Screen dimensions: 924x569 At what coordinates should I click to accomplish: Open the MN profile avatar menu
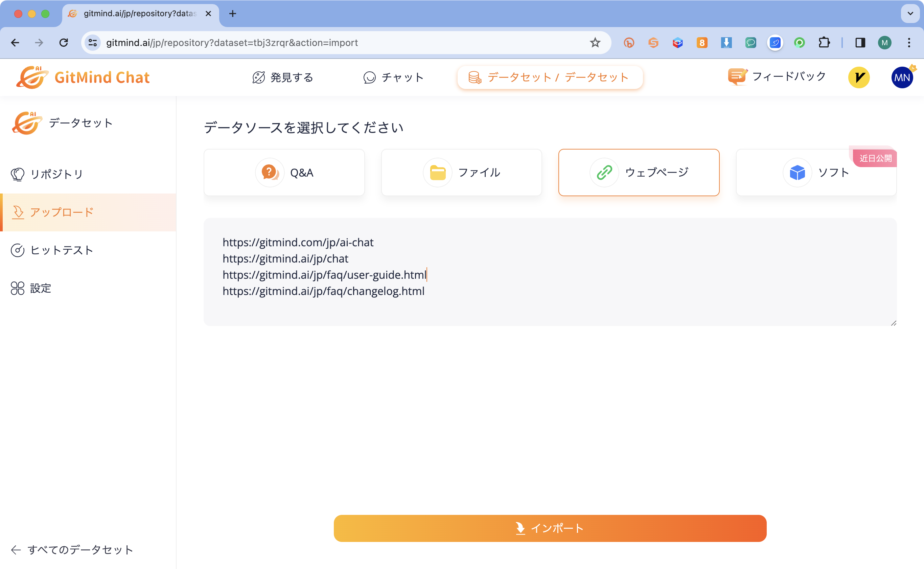click(x=902, y=77)
